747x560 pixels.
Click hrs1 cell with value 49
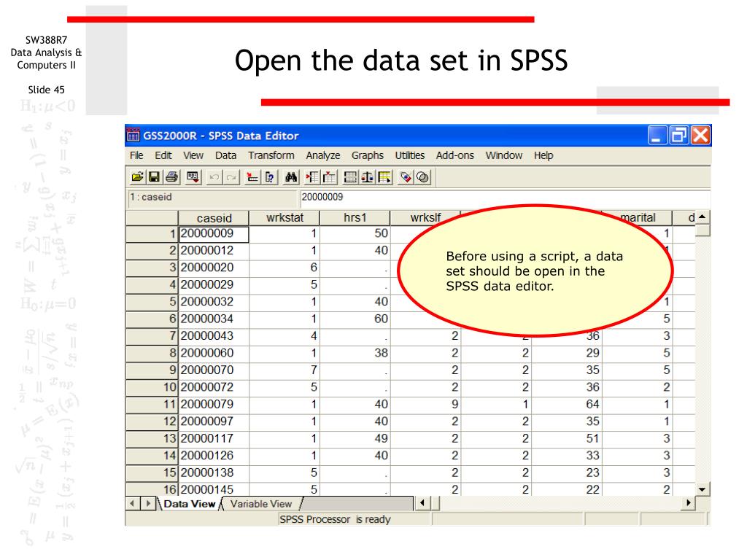tap(355, 438)
